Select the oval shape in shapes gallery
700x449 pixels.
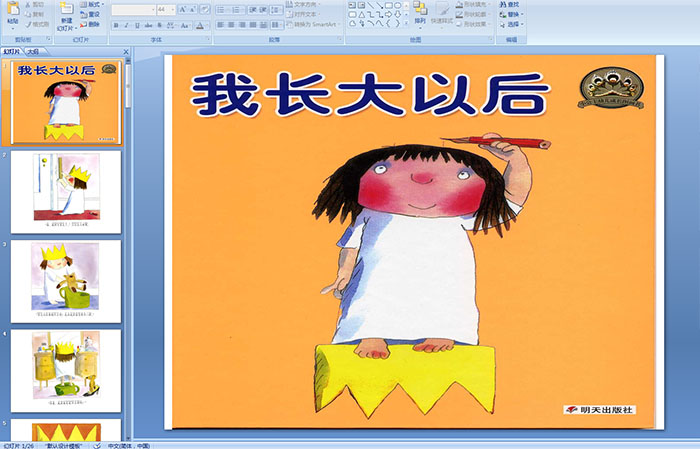[x=398, y=5]
